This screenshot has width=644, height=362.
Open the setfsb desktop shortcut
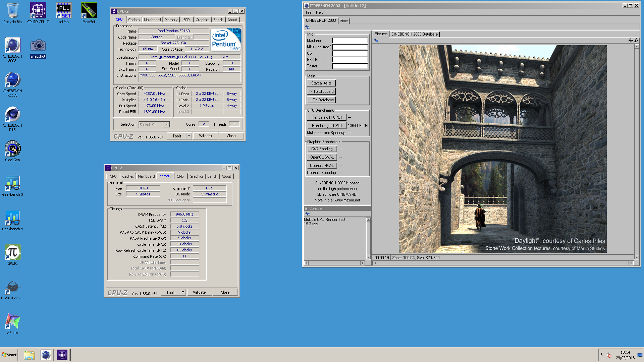63,13
